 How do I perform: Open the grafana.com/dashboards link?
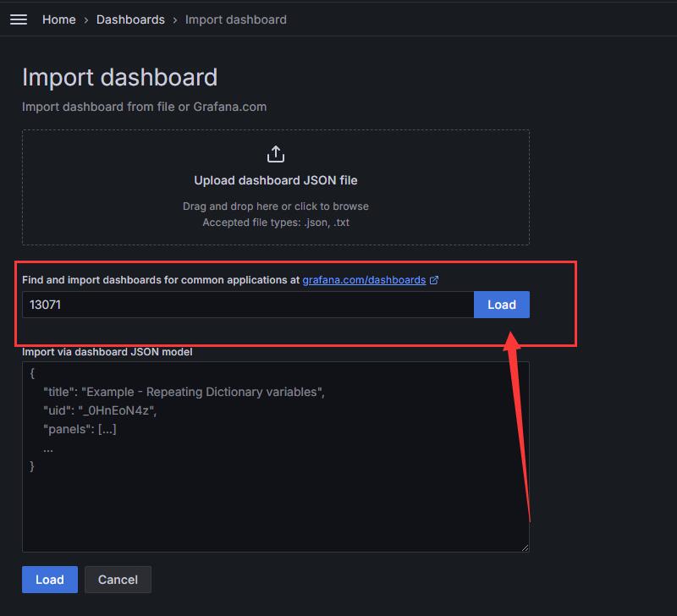click(364, 280)
